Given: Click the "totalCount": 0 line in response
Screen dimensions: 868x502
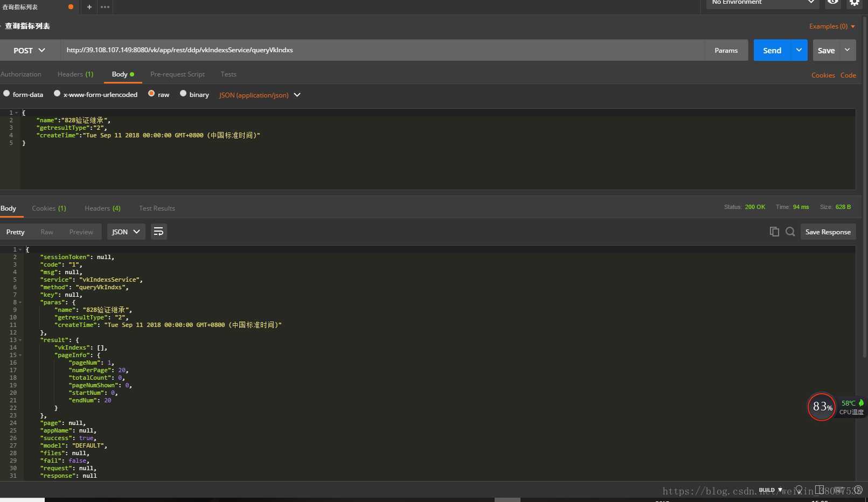Looking at the screenshot, I should 97,378.
